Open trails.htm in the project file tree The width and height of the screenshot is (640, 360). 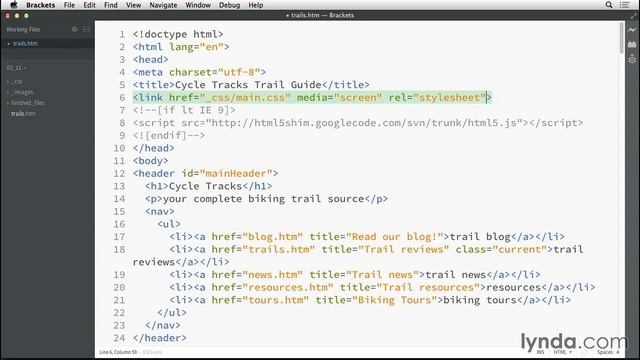23,113
